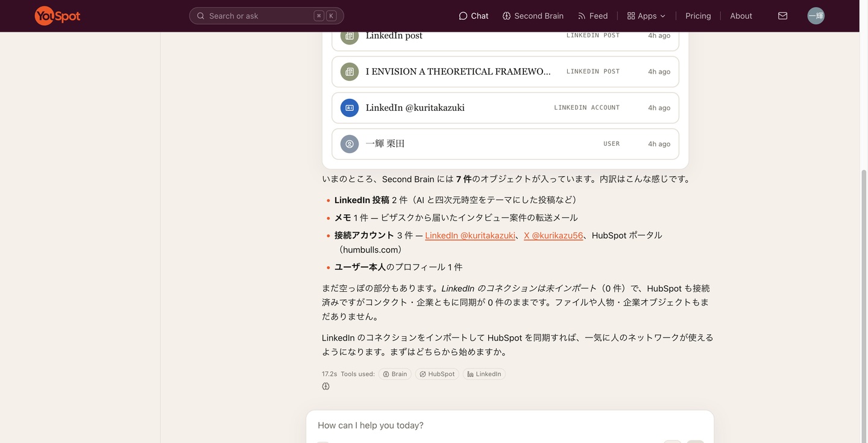Click the 'USER' type label
The width and height of the screenshot is (868, 443).
[x=611, y=144]
